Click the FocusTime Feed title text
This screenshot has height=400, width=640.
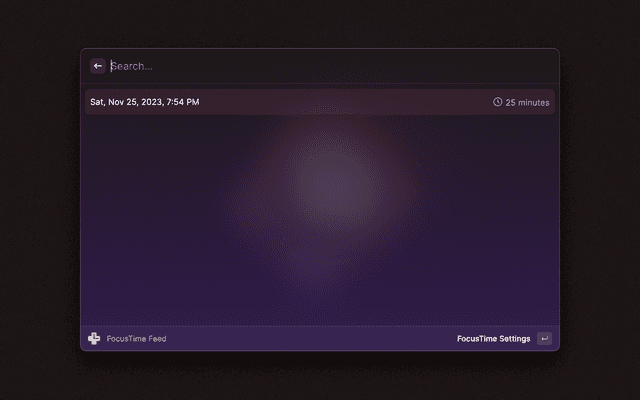[x=136, y=339]
